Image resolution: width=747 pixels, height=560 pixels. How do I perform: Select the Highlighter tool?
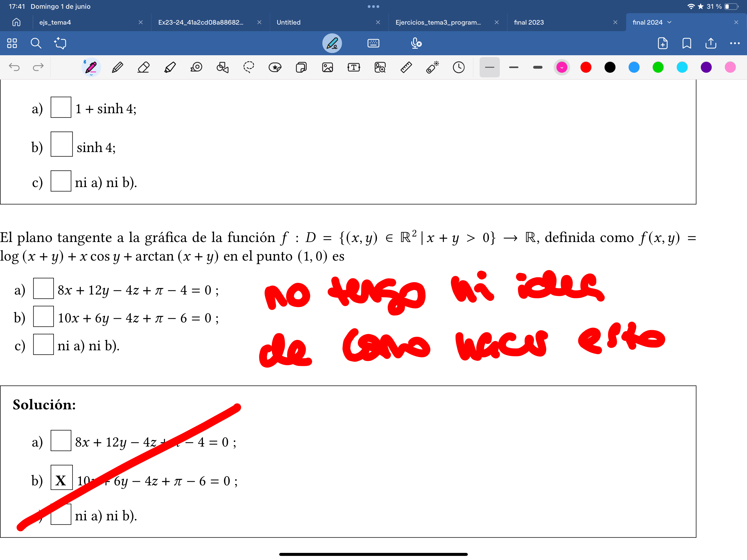click(x=170, y=67)
